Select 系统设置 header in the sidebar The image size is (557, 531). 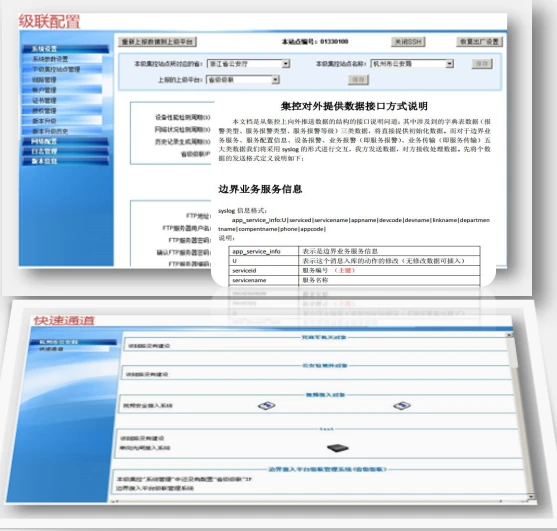[65, 49]
